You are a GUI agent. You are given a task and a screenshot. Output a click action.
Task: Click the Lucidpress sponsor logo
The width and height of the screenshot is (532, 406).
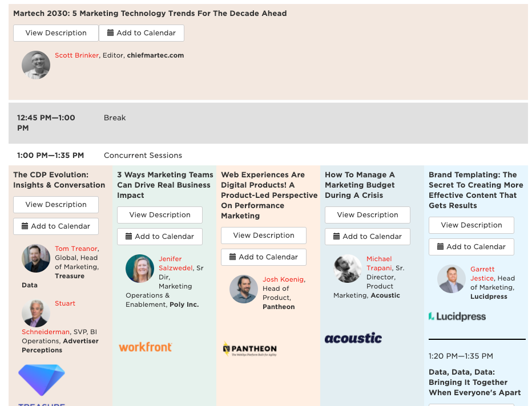pyautogui.click(x=457, y=316)
